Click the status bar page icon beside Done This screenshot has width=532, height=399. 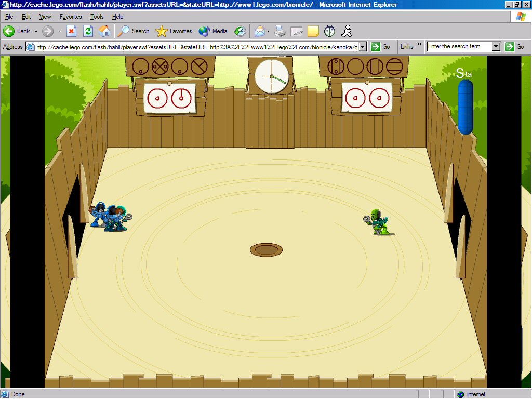pyautogui.click(x=5, y=394)
